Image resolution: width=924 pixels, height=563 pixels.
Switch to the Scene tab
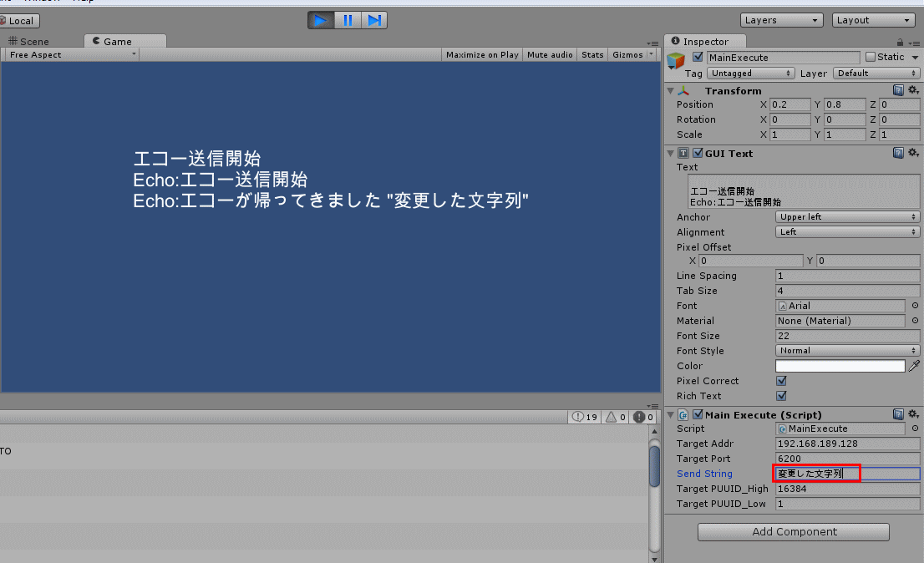tap(28, 41)
